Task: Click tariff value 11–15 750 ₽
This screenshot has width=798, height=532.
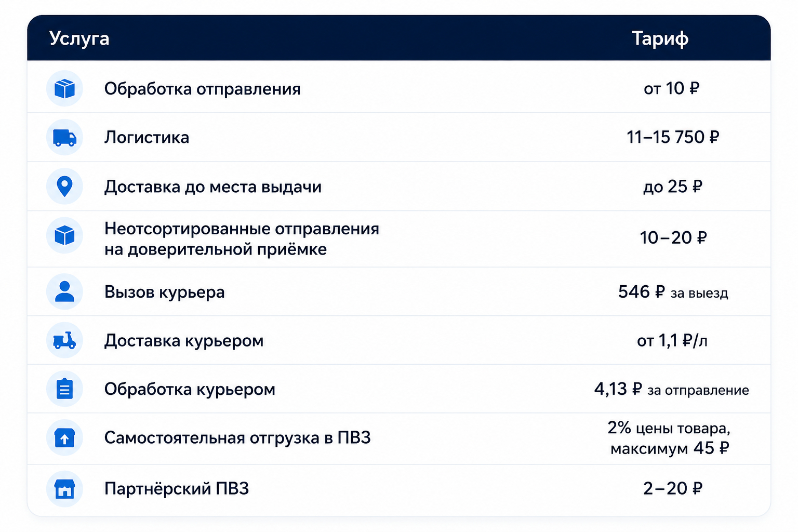Action: (673, 137)
